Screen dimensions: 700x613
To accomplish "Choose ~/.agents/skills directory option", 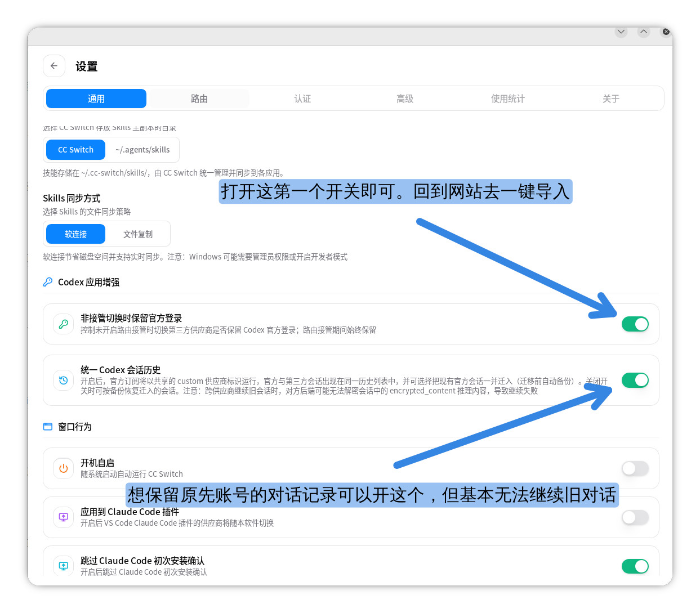I will 142,150.
